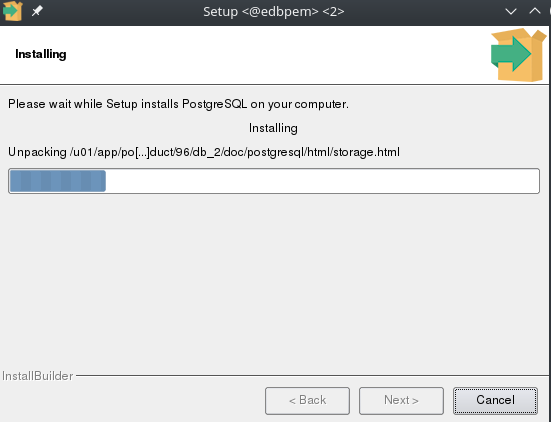Click the InstallBuilder label near the bottom
The image size is (551, 422).
pyautogui.click(x=38, y=376)
